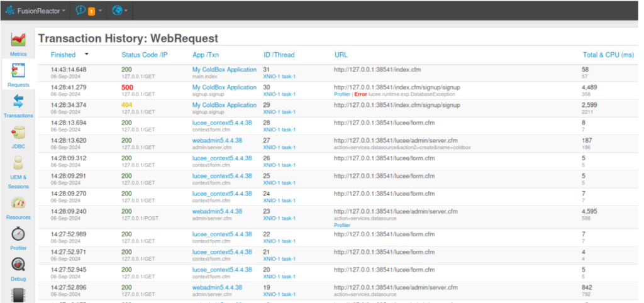Image resolution: width=644 pixels, height=303 pixels.
Task: Toggle sort arrow beside Finished column
Action: point(86,54)
